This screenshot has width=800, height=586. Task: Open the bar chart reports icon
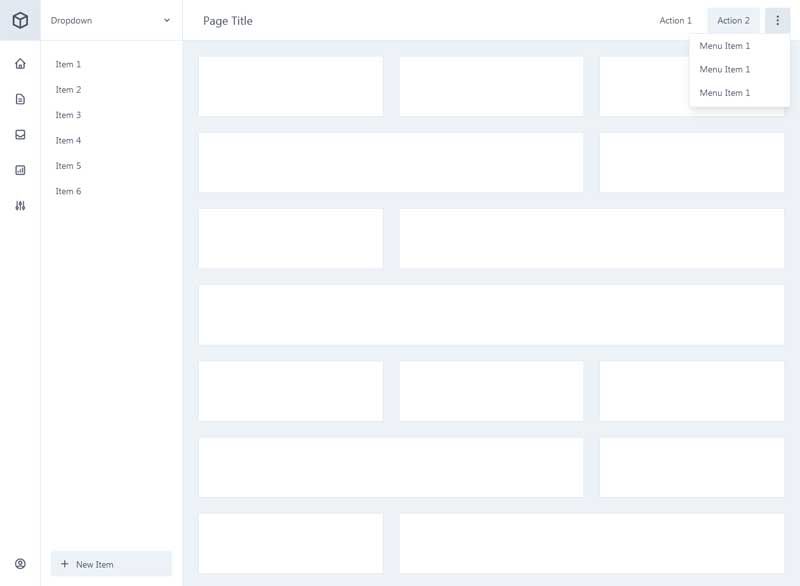point(20,170)
